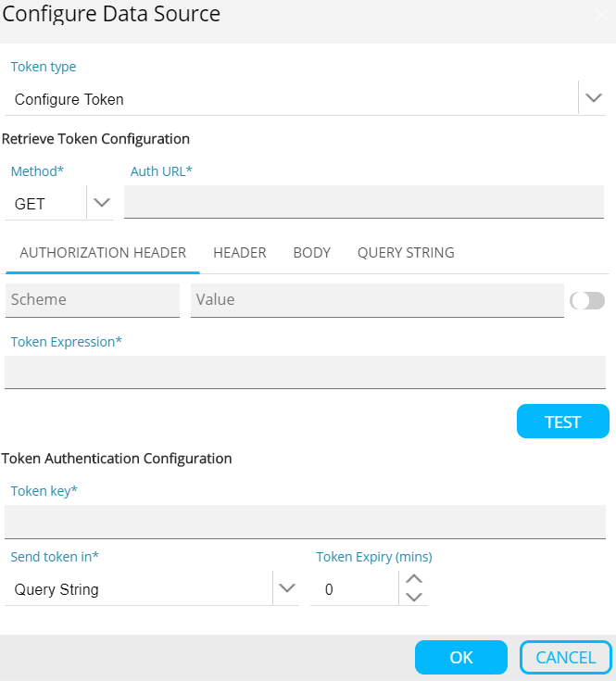616x681 pixels.
Task: Expand the Send token in dropdown
Action: click(287, 588)
